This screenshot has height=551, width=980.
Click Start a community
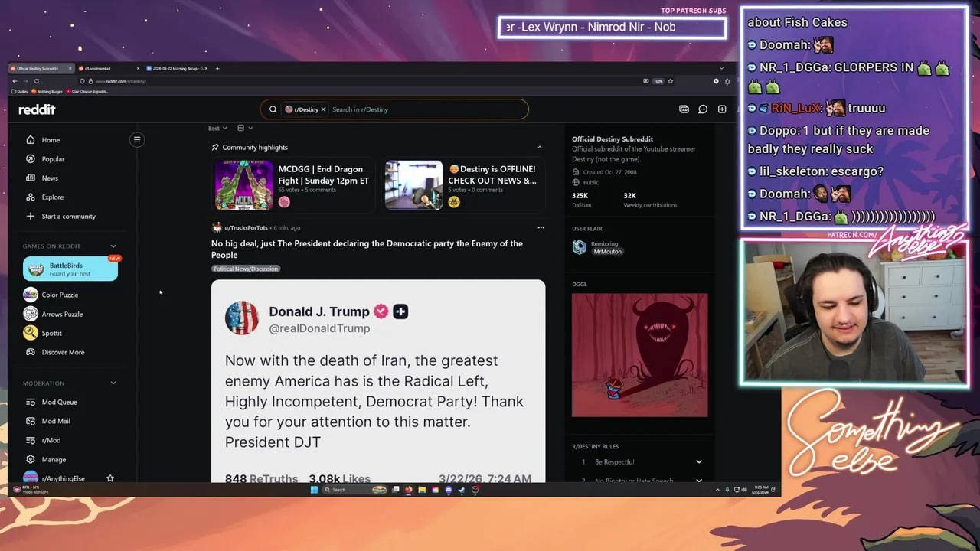tap(61, 217)
